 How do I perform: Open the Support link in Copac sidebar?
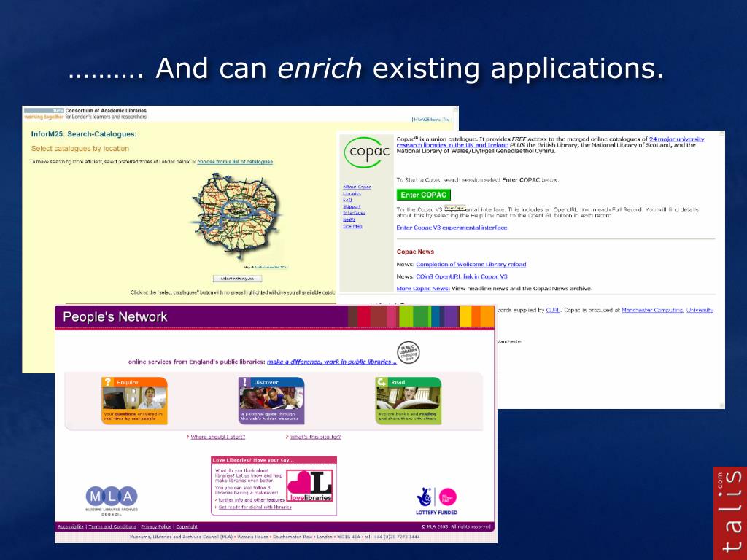point(352,206)
